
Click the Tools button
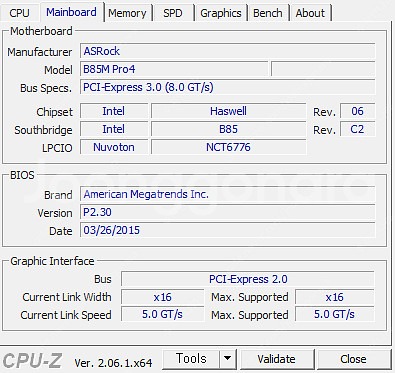click(191, 359)
